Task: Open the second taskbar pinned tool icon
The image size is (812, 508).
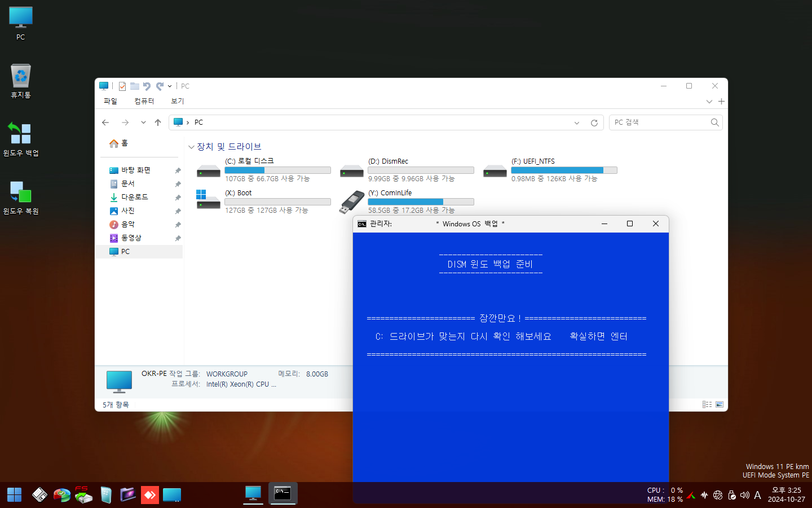Action: pyautogui.click(x=39, y=495)
